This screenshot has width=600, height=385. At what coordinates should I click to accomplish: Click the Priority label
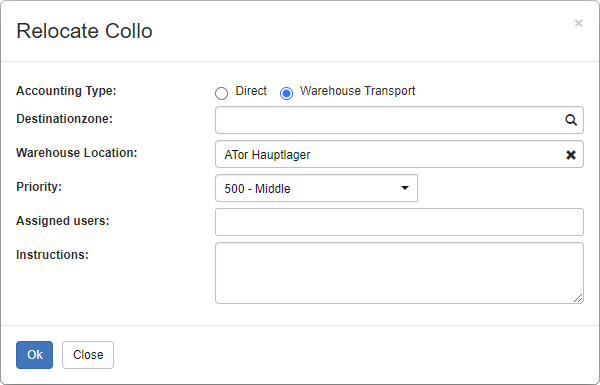click(39, 187)
